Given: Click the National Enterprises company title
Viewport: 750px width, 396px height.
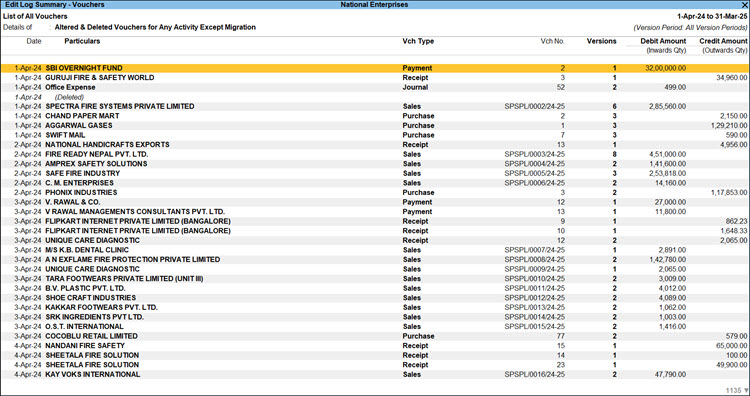Looking at the screenshot, I should tap(374, 5).
